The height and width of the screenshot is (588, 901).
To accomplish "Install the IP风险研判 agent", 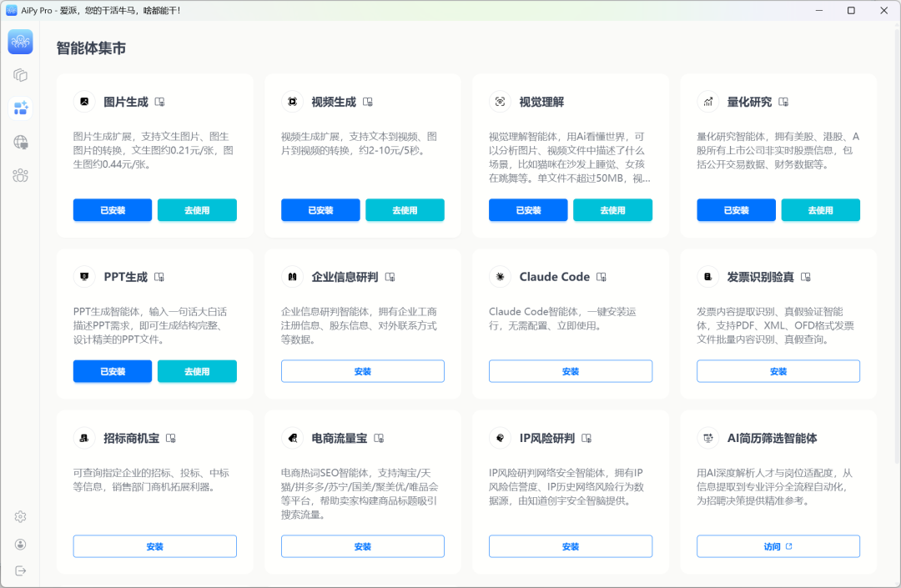I will point(571,546).
